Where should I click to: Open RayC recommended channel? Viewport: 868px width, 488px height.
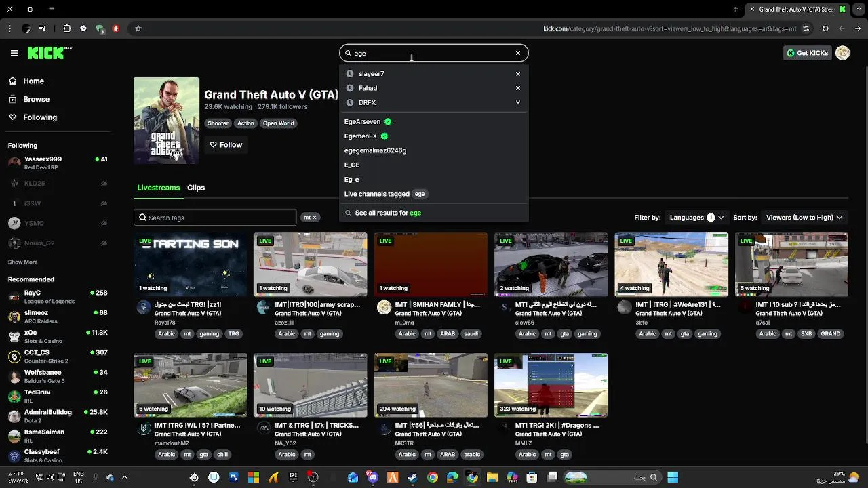[x=58, y=297]
